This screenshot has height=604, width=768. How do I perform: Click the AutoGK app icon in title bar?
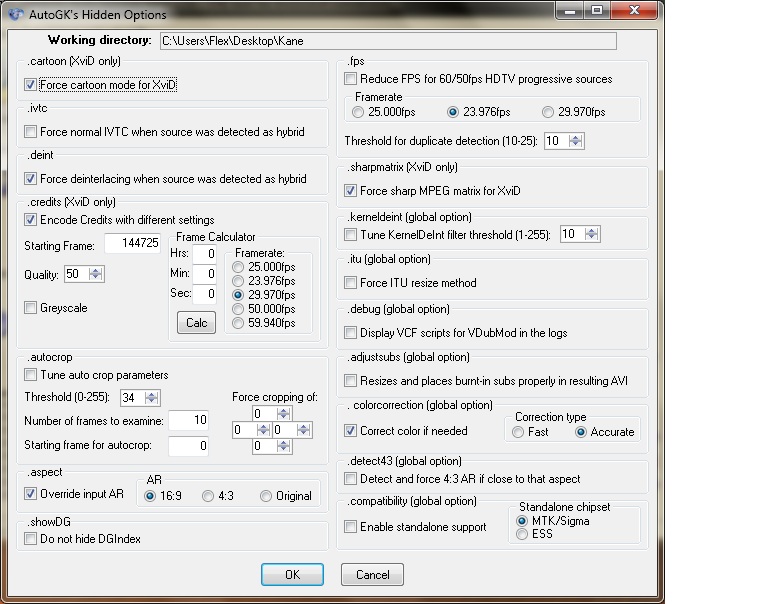(16, 14)
